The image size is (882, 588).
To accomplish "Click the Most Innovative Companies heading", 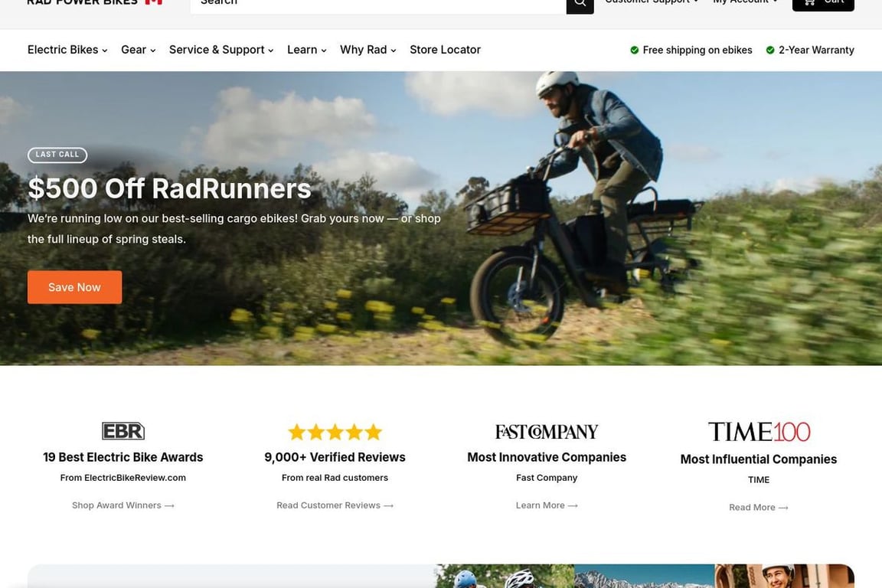I will click(547, 457).
